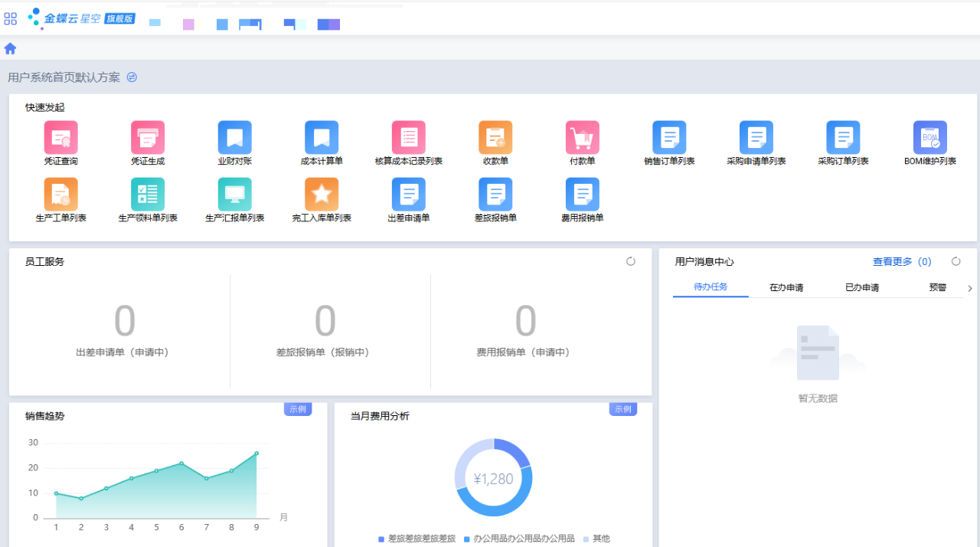
Task: Launch 成本计算单 from quick start
Action: (x=322, y=138)
